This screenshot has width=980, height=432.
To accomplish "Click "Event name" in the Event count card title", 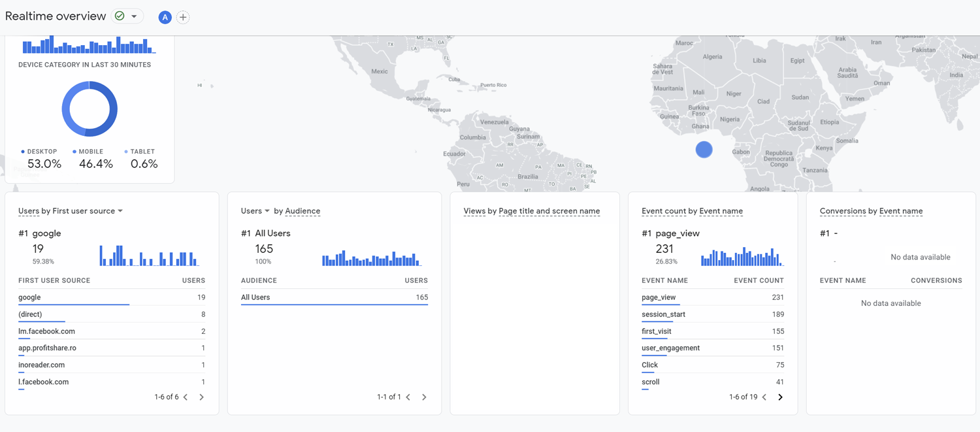I will (721, 211).
